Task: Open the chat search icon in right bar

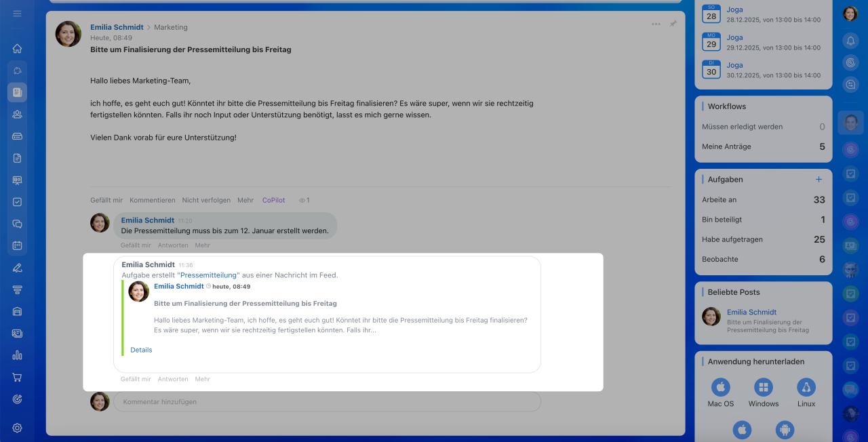Action: click(x=850, y=85)
